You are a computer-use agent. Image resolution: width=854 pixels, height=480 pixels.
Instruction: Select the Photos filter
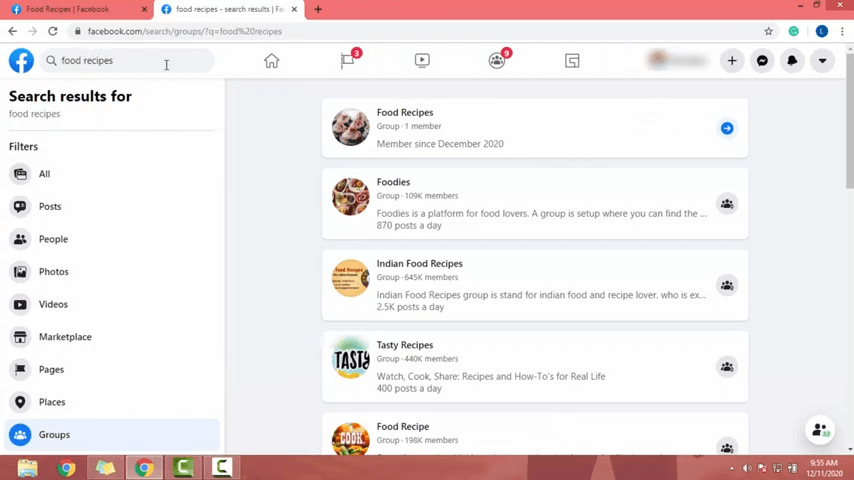(112, 271)
